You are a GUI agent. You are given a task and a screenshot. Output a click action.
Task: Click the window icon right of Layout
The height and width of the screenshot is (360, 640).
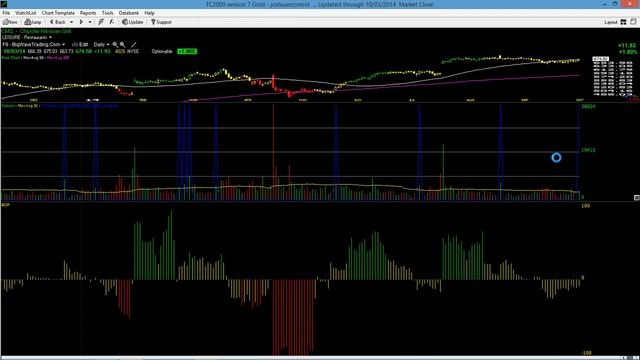coord(633,22)
